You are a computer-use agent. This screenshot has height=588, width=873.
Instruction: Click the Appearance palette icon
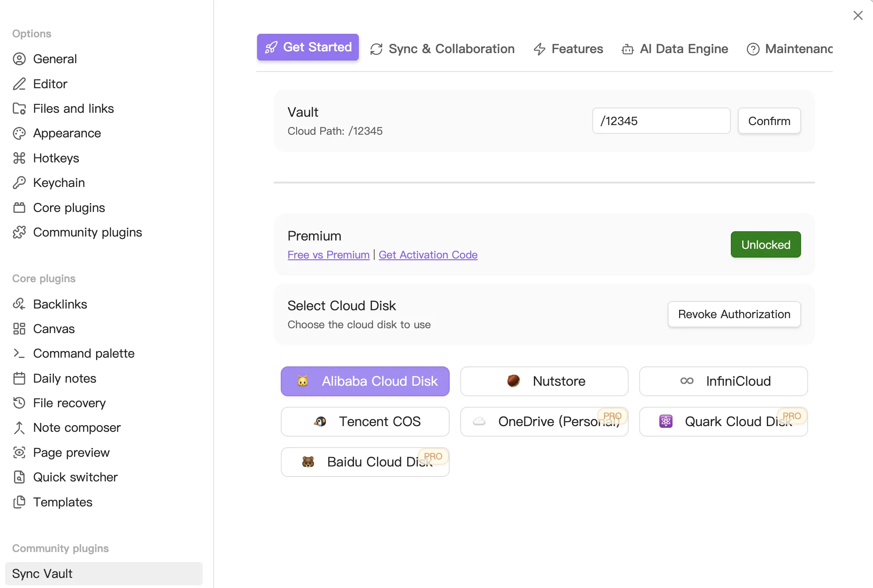[19, 133]
